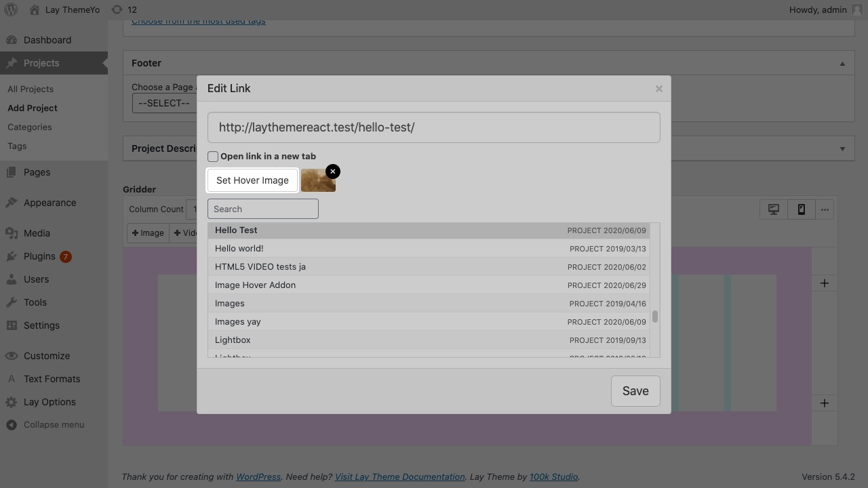868x488 pixels.
Task: Open the Lay ThemeYo home icon
Action: [35, 9]
